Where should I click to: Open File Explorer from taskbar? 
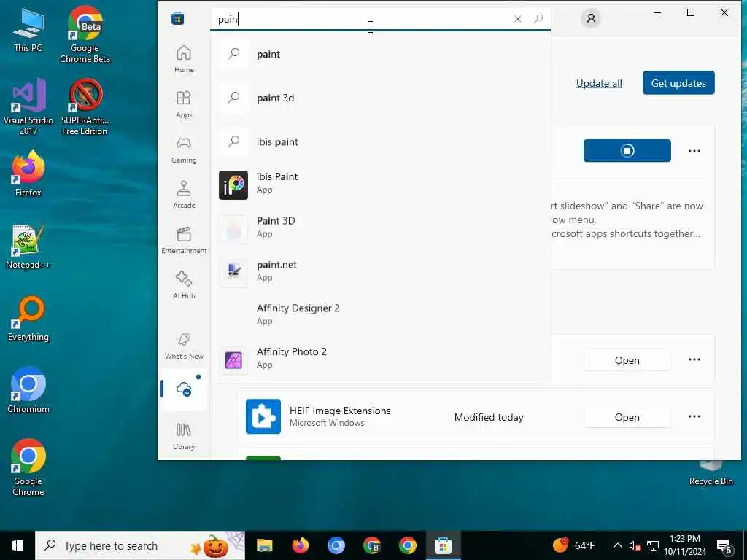click(264, 545)
